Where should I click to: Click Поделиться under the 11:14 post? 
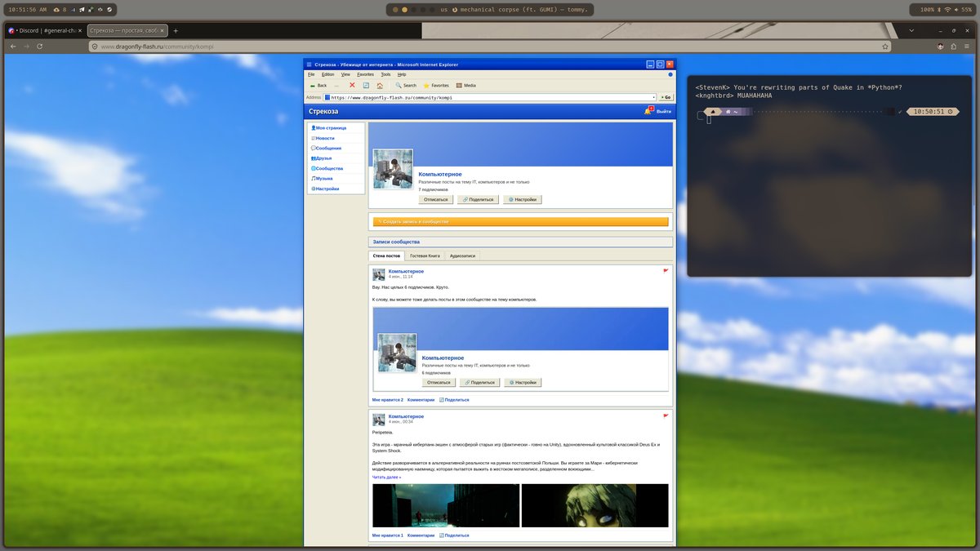455,400
